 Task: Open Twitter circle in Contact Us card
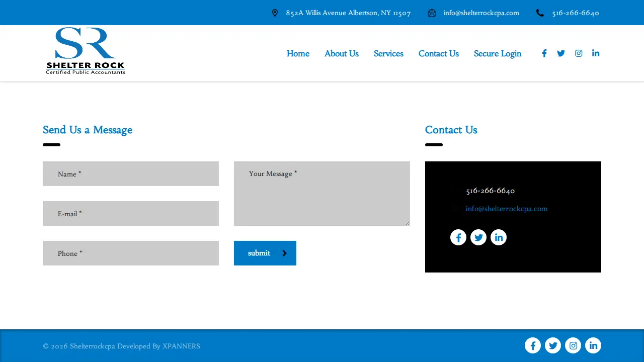(478, 237)
